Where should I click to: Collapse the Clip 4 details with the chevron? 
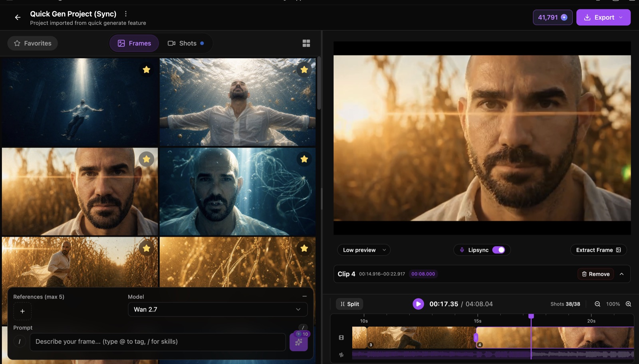[622, 274]
